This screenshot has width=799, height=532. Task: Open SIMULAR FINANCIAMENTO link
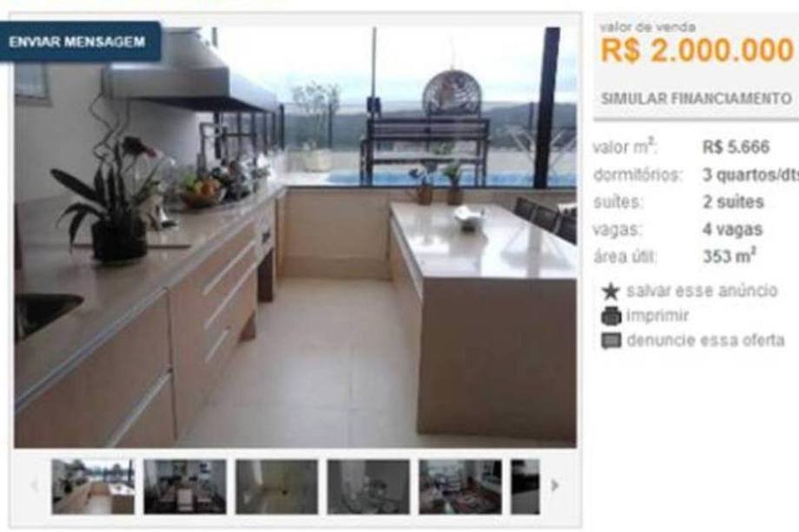(x=696, y=98)
